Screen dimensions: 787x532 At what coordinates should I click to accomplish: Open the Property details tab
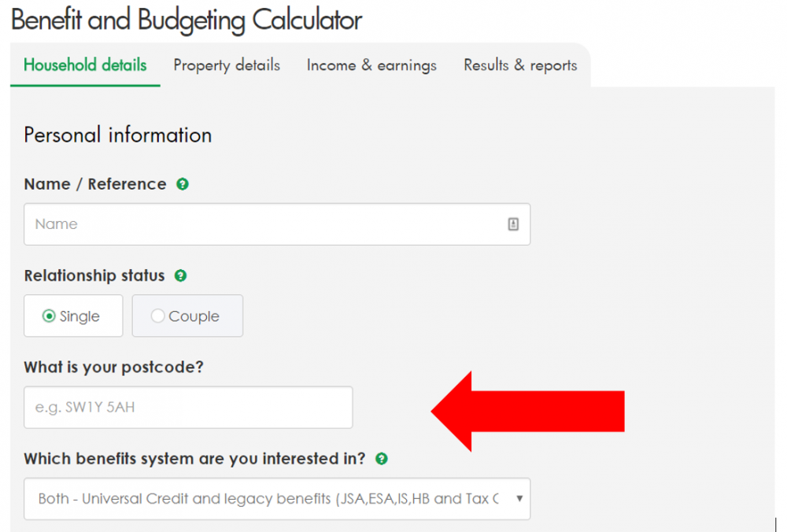(227, 66)
